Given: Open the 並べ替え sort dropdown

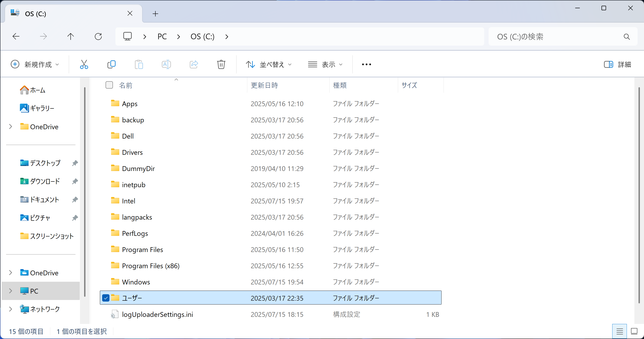Looking at the screenshot, I should pyautogui.click(x=269, y=64).
